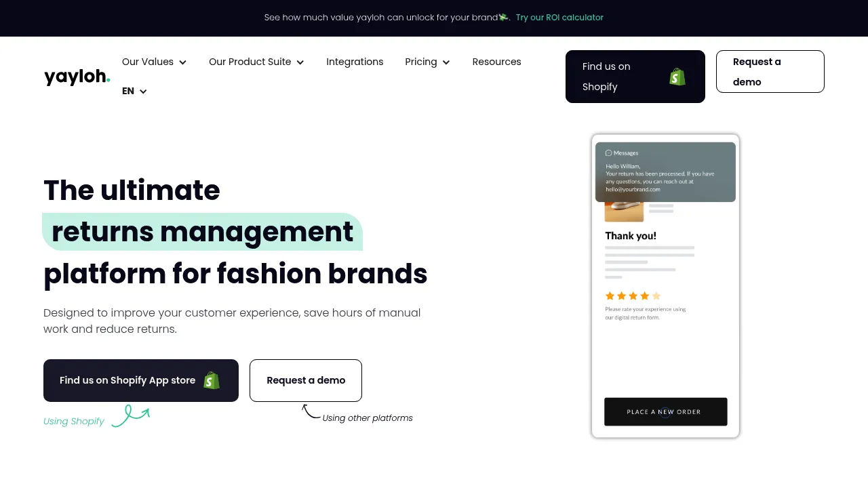Open the Resources menu item
The width and height of the screenshot is (868, 488).
click(497, 62)
